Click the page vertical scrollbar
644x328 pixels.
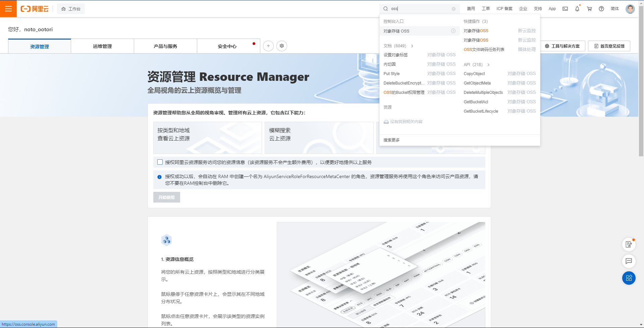pos(641,80)
